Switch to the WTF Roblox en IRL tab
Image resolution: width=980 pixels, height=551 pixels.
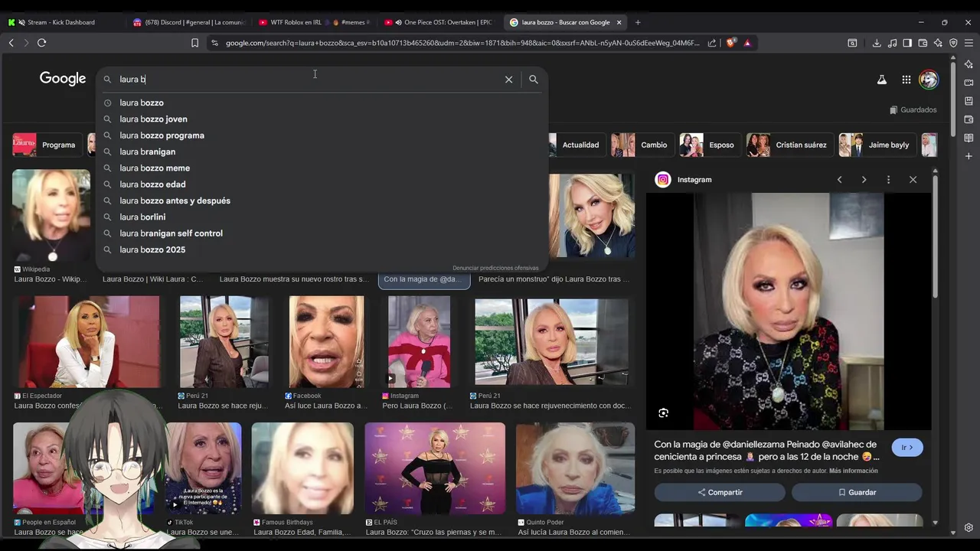(314, 22)
